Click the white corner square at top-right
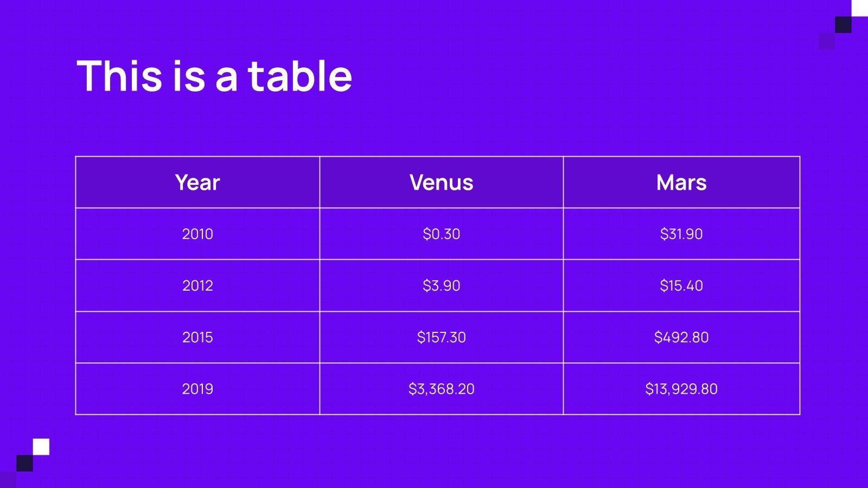The width and height of the screenshot is (868, 488). click(860, 8)
